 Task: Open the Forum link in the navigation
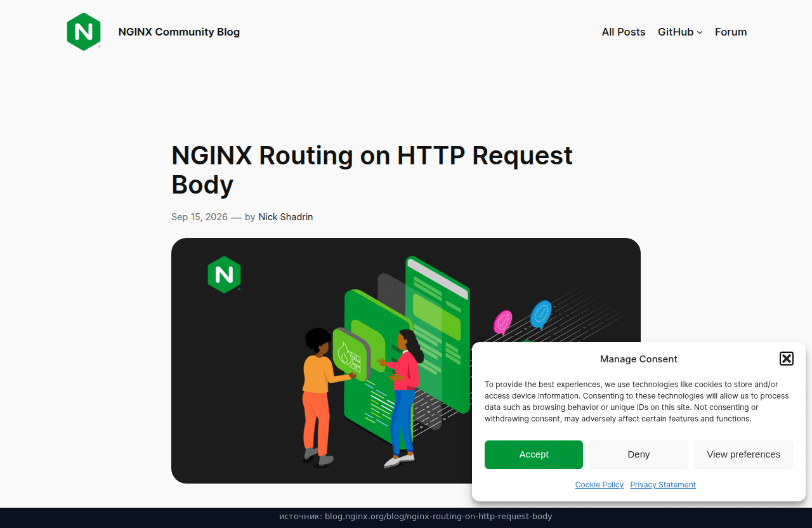tap(731, 32)
